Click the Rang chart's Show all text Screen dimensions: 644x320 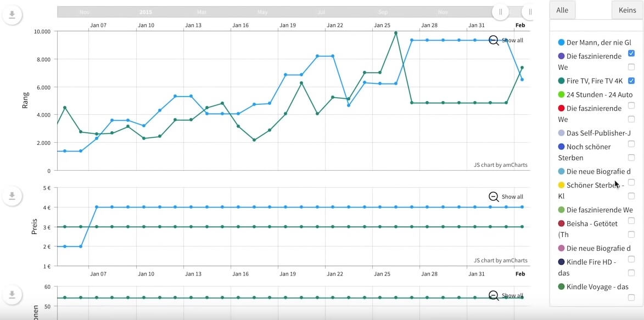click(512, 41)
